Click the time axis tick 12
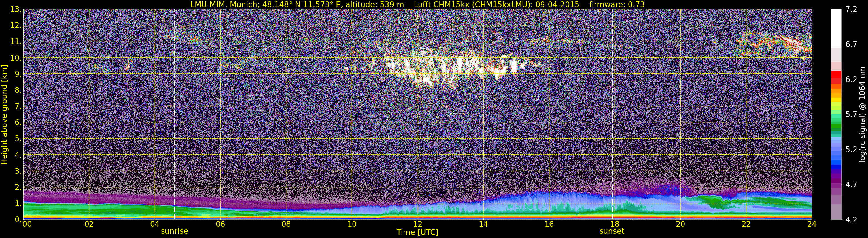This screenshot has height=238, width=868. pos(417,224)
